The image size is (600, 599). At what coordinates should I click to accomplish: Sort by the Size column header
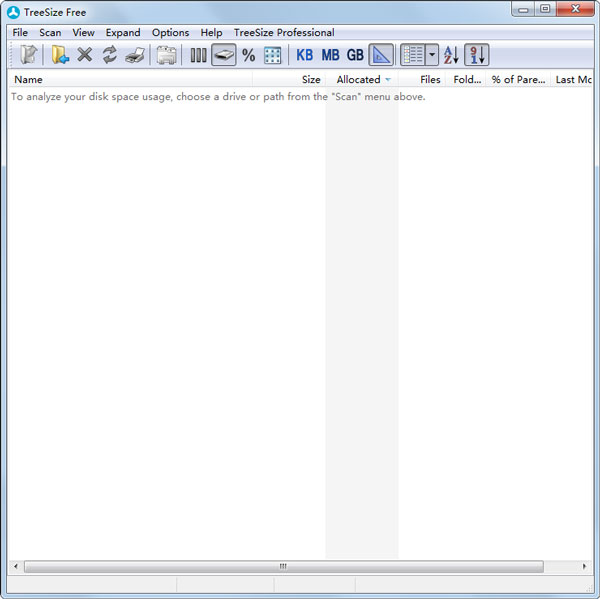[289, 80]
